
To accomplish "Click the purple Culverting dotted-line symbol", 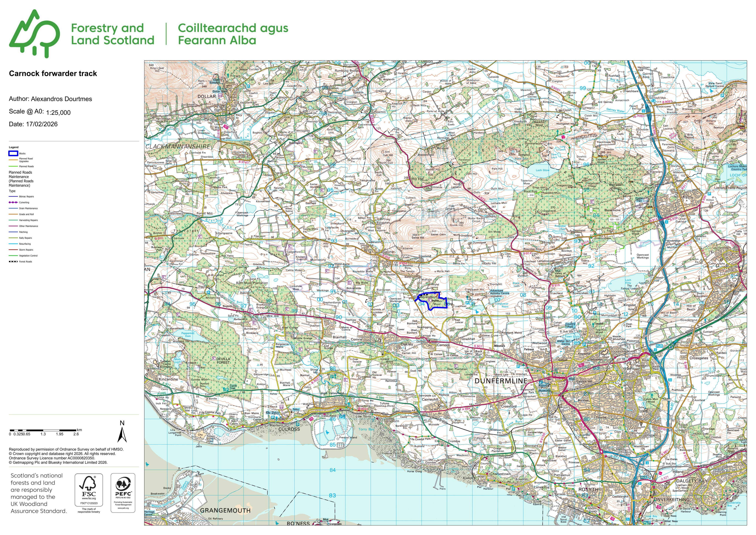I will pyautogui.click(x=13, y=203).
